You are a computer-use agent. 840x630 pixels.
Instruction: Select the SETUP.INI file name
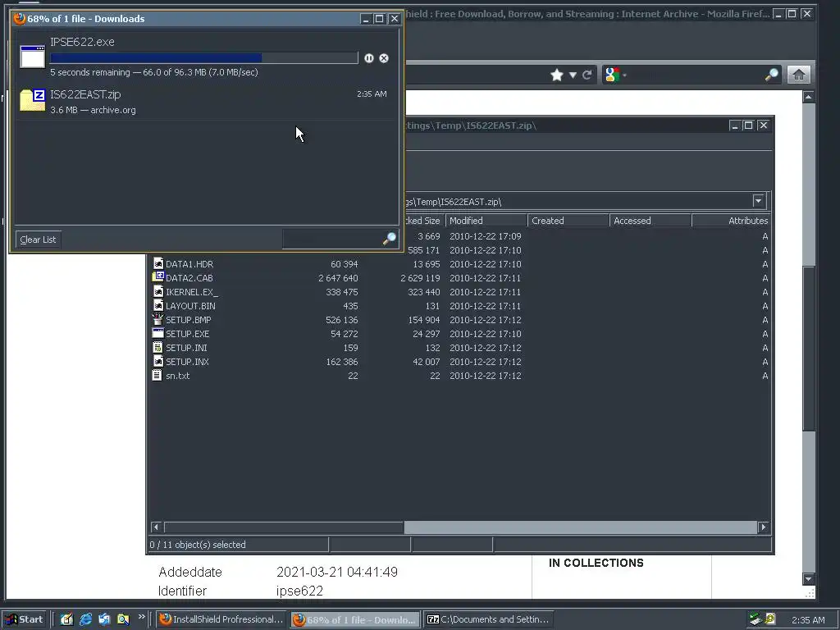tap(186, 348)
